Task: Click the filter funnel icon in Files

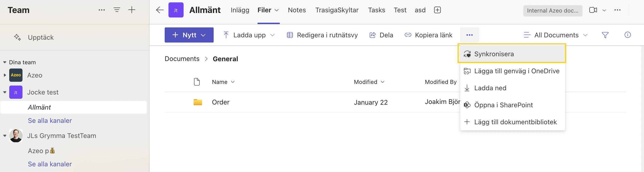Action: [605, 35]
